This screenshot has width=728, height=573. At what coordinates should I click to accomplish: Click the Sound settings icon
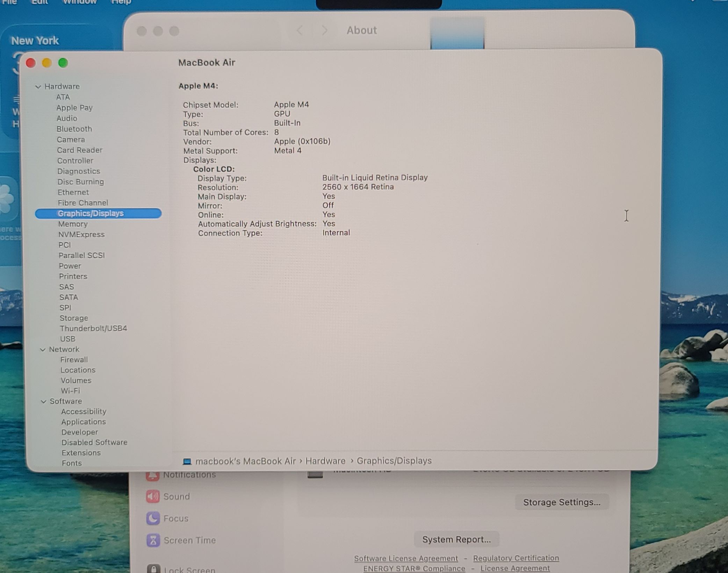click(x=153, y=496)
